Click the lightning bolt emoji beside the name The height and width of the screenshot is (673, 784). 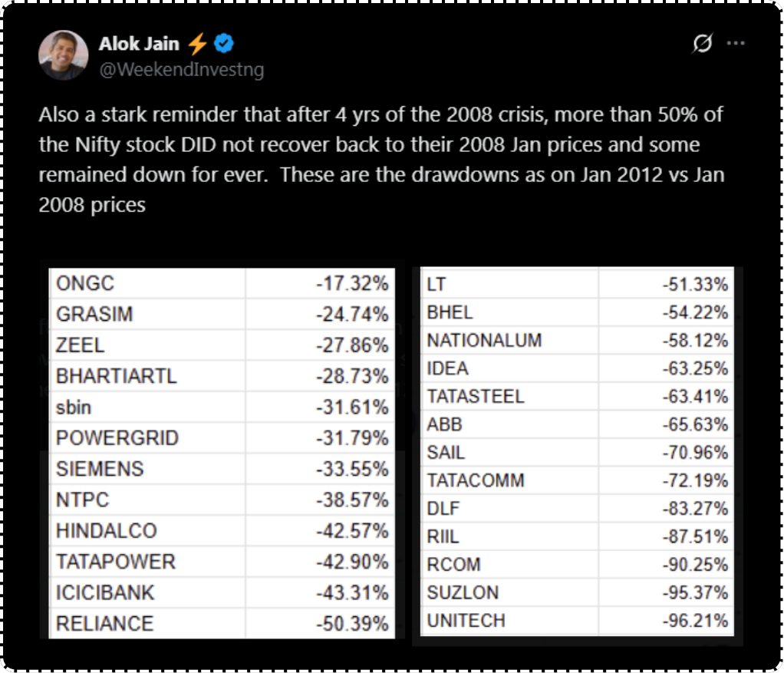coord(197,44)
